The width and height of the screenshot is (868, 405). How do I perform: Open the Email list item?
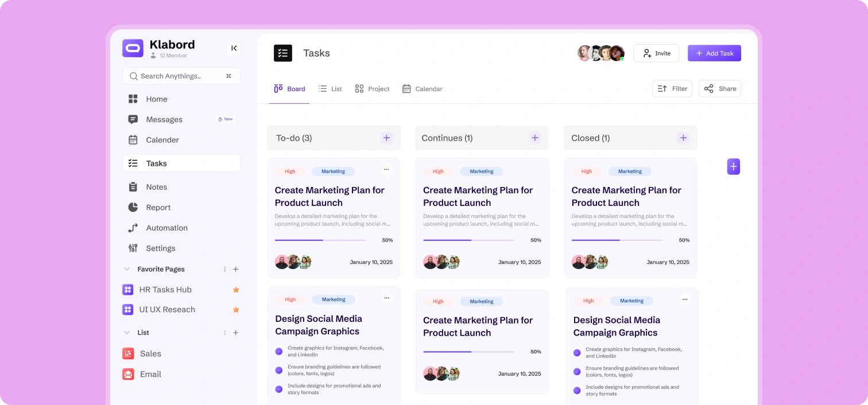pos(150,374)
